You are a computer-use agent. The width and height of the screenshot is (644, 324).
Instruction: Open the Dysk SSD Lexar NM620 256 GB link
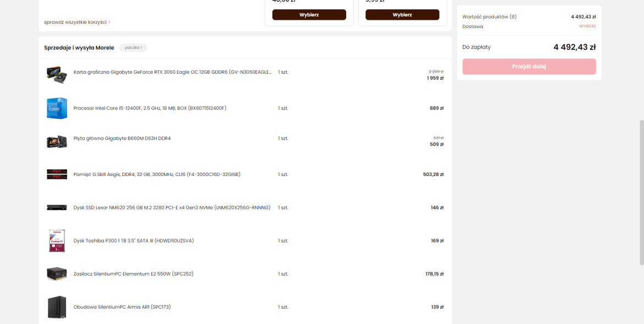point(172,208)
